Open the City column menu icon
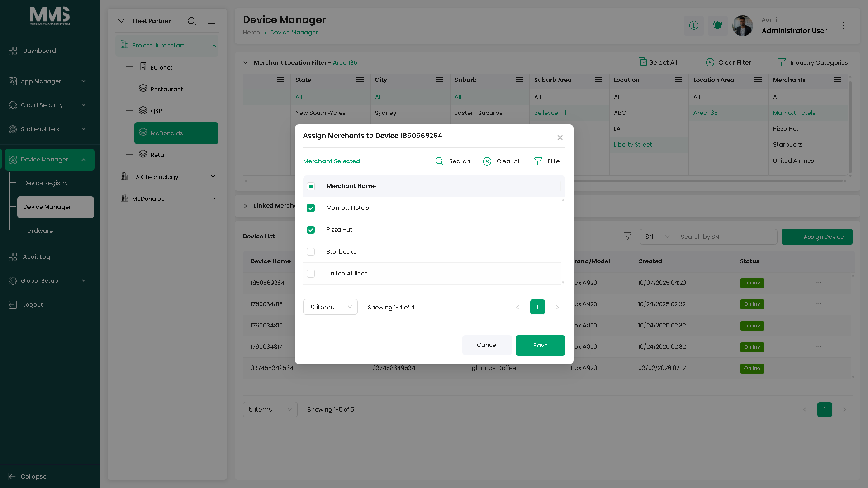Viewport: 868px width, 488px height. 440,80
